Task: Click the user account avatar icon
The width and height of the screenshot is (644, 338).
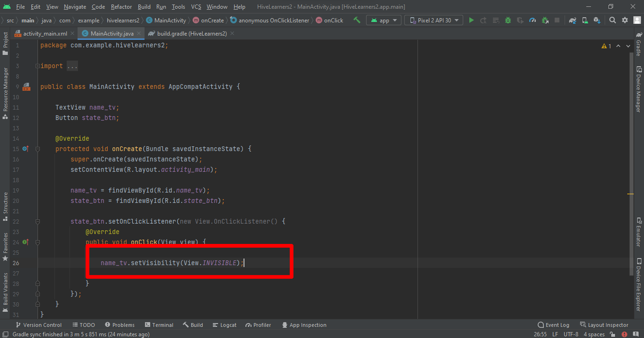Action: click(637, 20)
